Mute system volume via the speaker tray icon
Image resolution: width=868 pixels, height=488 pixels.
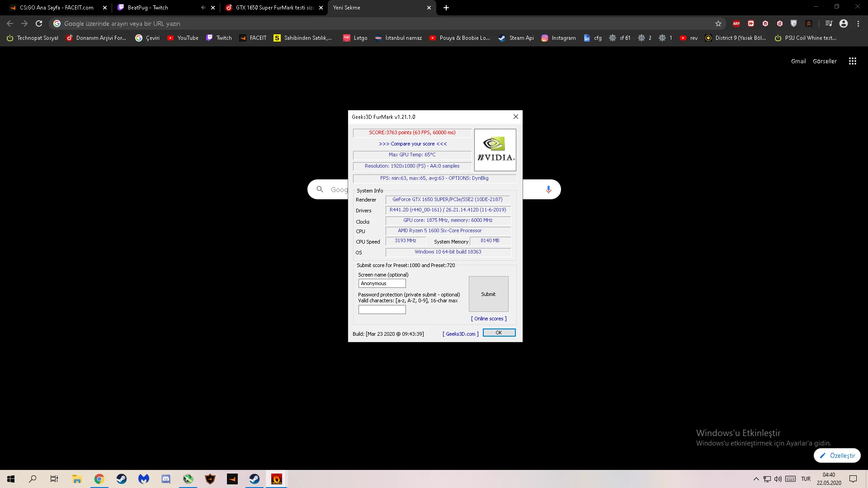tap(777, 479)
